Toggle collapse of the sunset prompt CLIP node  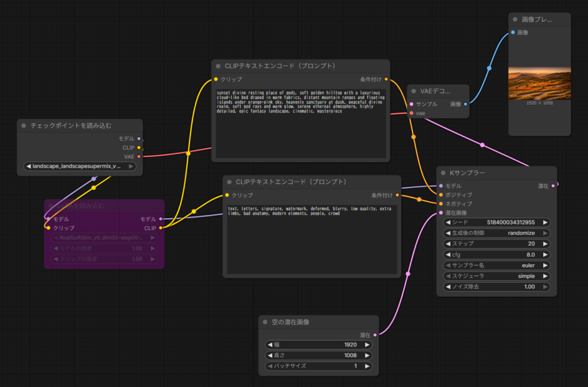coord(219,66)
